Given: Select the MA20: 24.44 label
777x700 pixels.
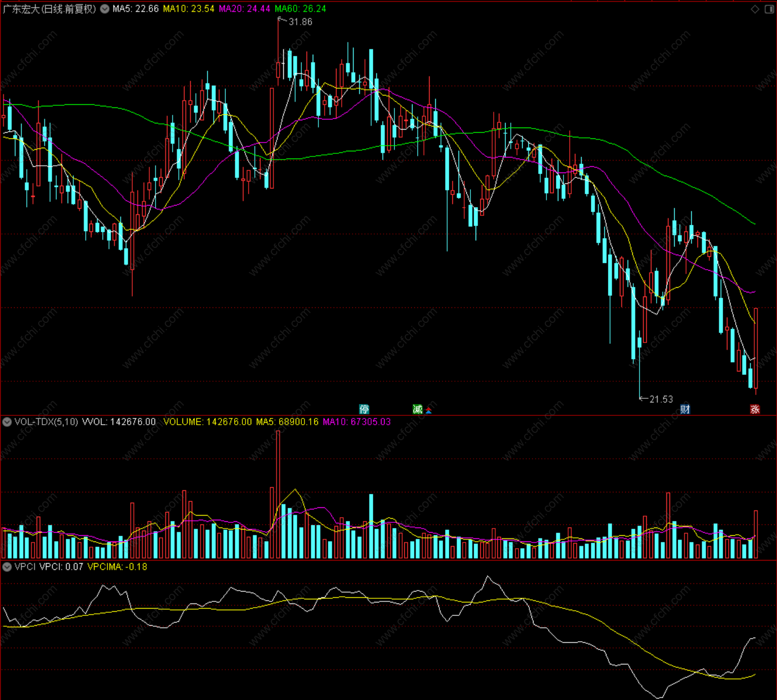Looking at the screenshot, I should [x=245, y=9].
